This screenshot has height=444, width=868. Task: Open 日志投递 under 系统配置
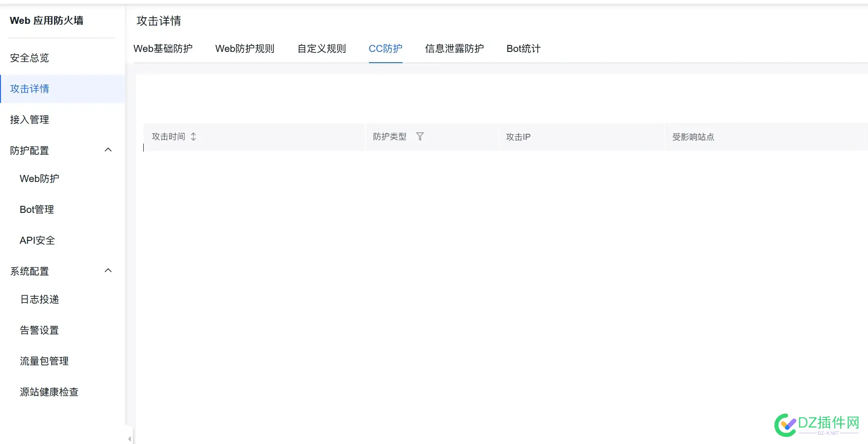[x=39, y=299]
